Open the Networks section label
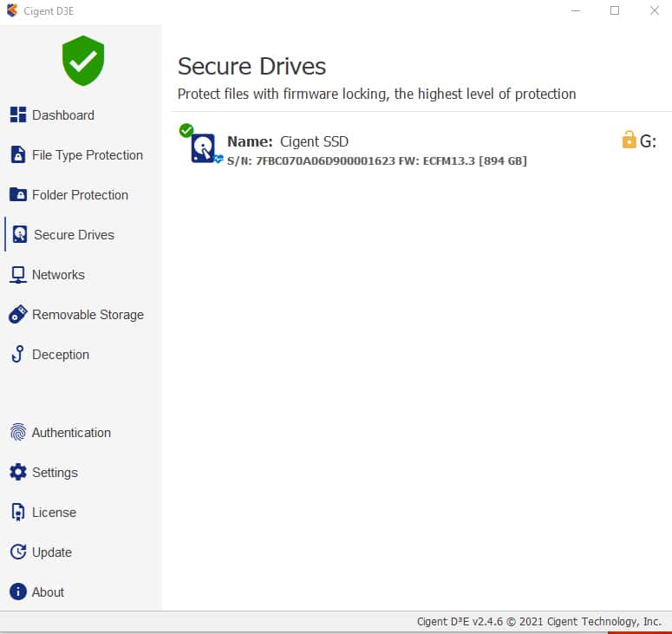The width and height of the screenshot is (672, 634). [x=58, y=275]
